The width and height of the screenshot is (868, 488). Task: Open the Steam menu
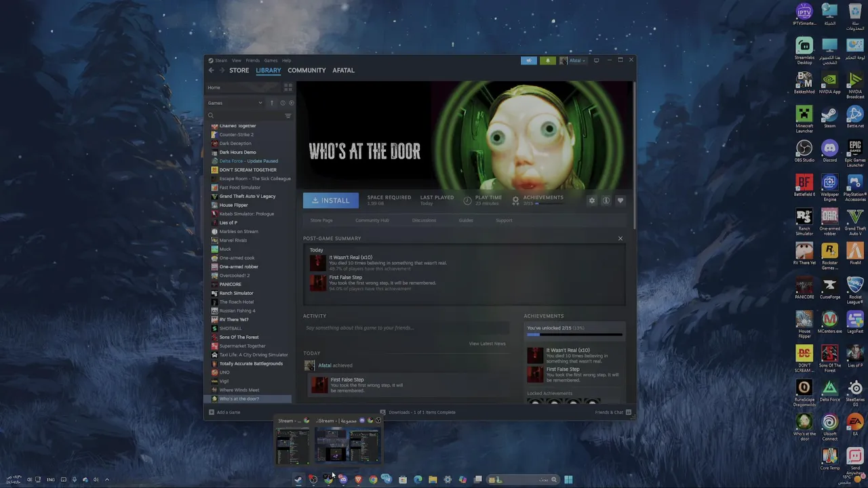pos(221,60)
